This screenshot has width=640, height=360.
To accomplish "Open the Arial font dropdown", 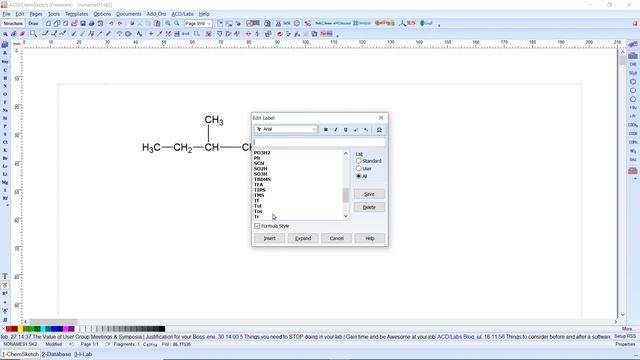I will (314, 129).
